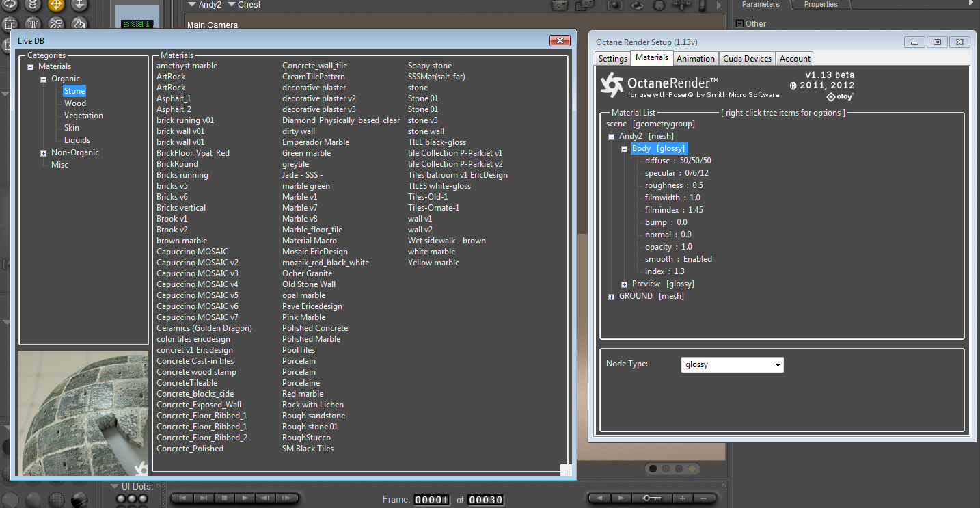The width and height of the screenshot is (980, 508).
Task: Select the Misc category
Action: (x=59, y=165)
